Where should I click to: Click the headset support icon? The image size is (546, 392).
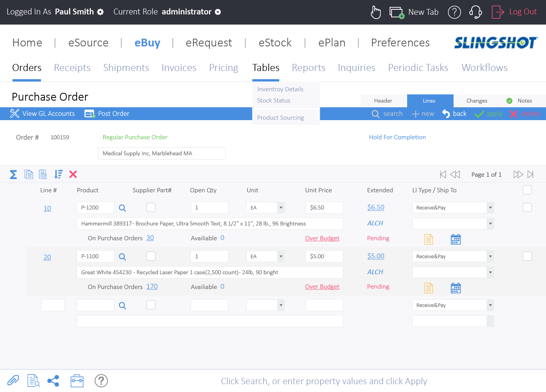click(475, 12)
